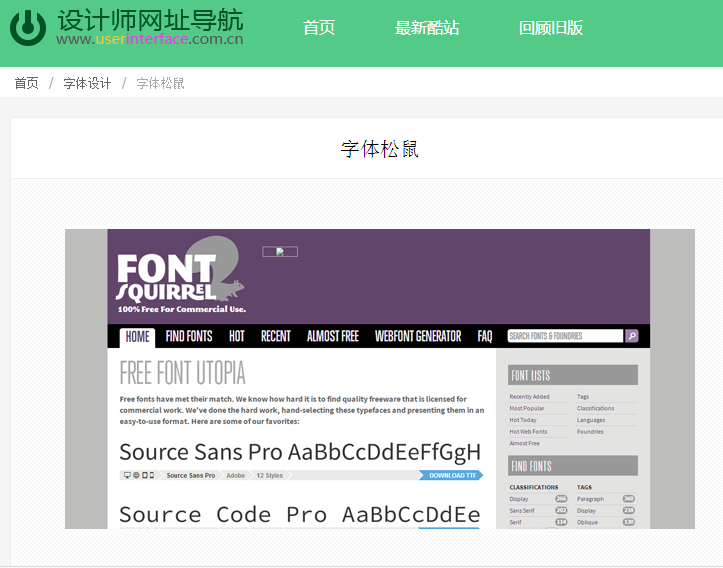Click the 12 Styles link
The image size is (723, 568).
point(270,475)
